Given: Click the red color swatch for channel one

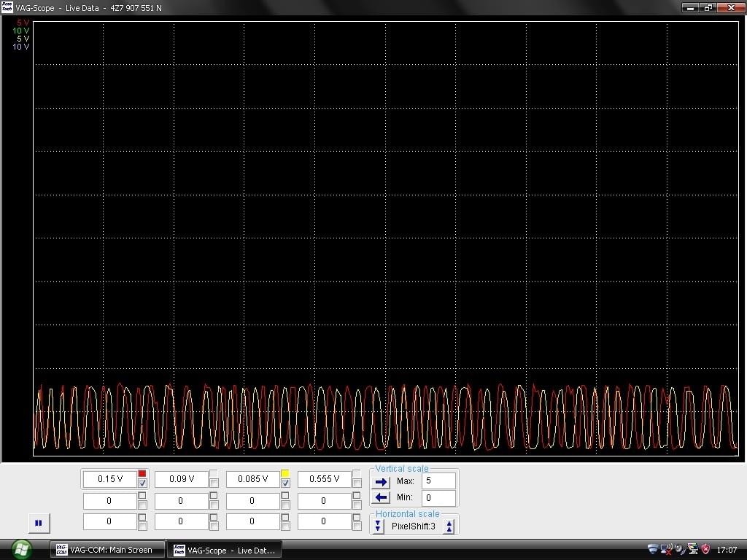Looking at the screenshot, I should click(x=142, y=474).
